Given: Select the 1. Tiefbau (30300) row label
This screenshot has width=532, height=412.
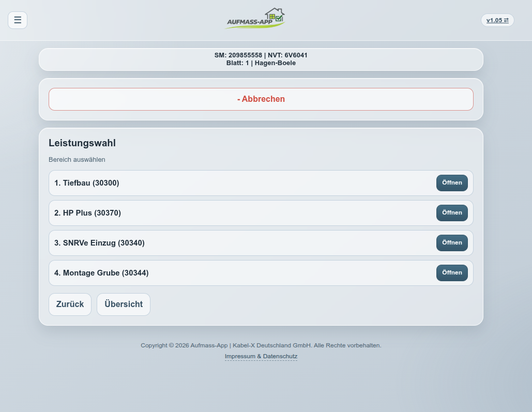Looking at the screenshot, I should click(x=87, y=183).
